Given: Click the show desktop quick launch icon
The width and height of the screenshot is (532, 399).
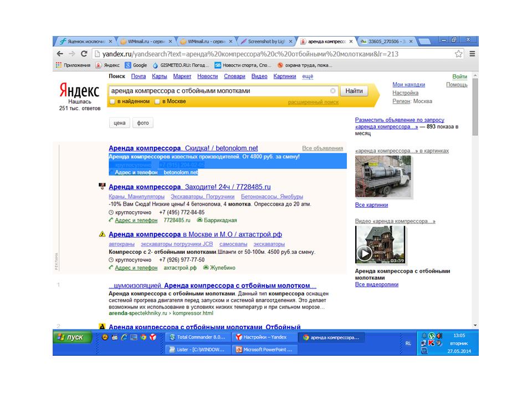Looking at the screenshot, I should point(134,337).
